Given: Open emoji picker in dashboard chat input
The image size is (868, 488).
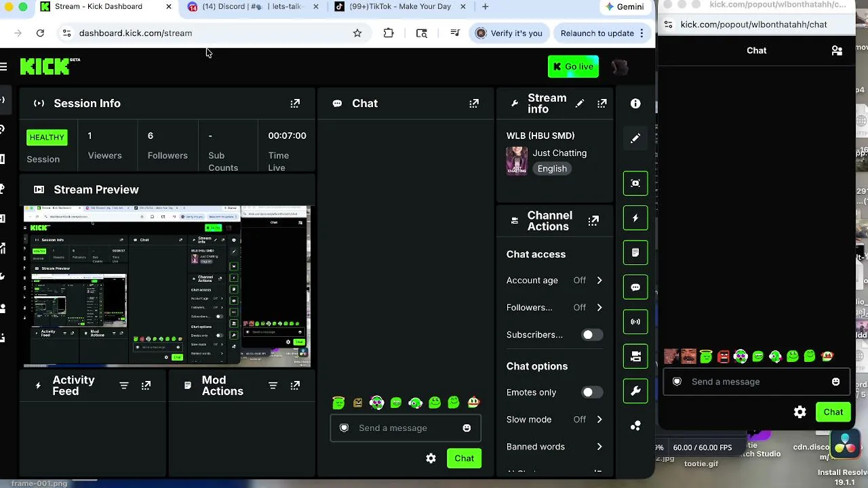Looking at the screenshot, I should point(467,428).
